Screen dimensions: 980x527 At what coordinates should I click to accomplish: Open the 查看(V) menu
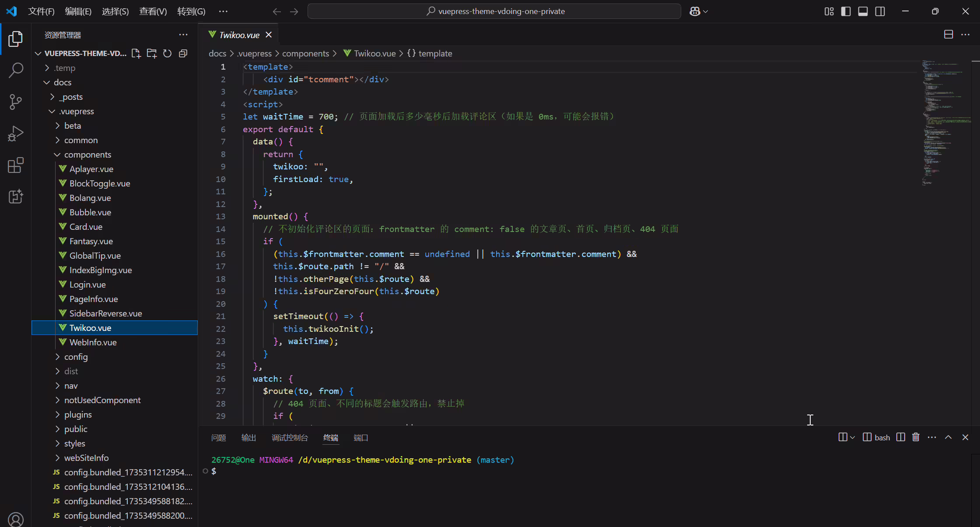[153, 11]
